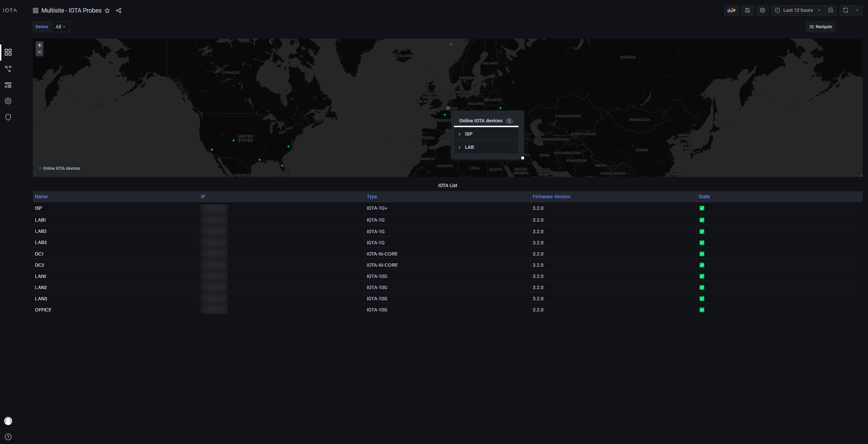This screenshot has width=868, height=444.
Task: Zoom out the time range
Action: click(831, 10)
